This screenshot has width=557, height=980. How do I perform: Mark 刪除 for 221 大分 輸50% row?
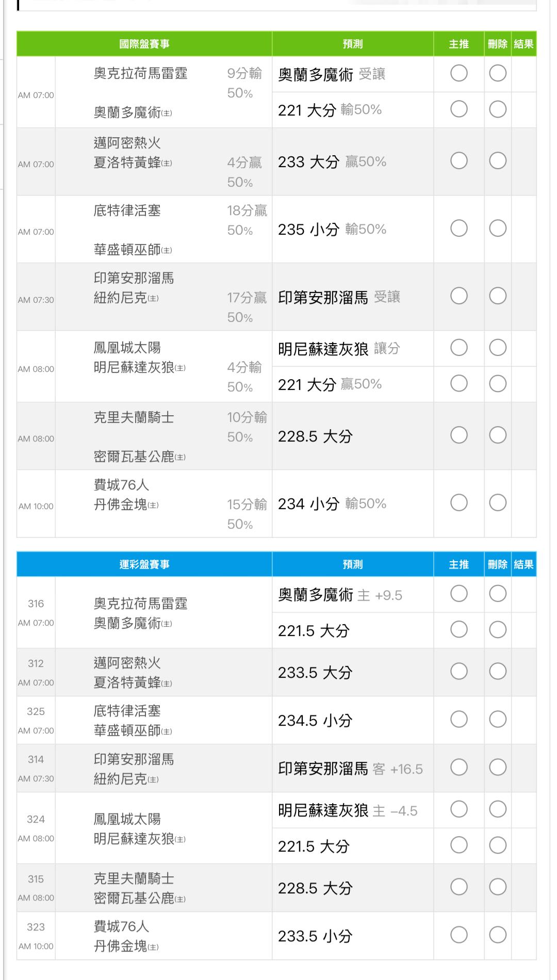point(497,109)
